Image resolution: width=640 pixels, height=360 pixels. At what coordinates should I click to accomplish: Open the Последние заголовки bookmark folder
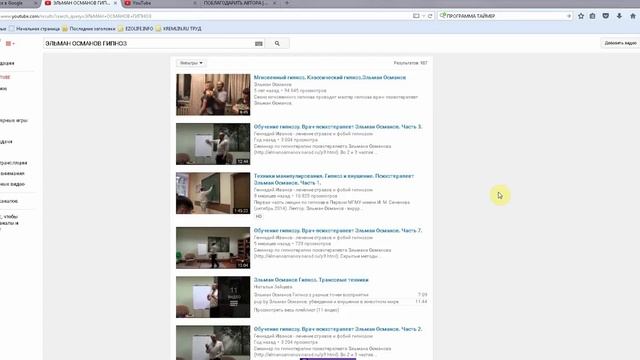[89, 29]
